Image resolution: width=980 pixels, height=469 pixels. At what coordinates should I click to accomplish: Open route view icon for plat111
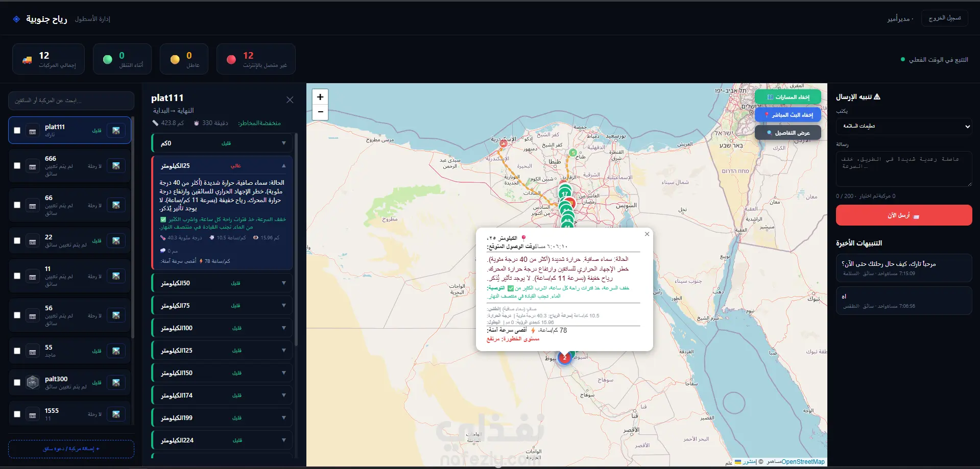(x=116, y=131)
